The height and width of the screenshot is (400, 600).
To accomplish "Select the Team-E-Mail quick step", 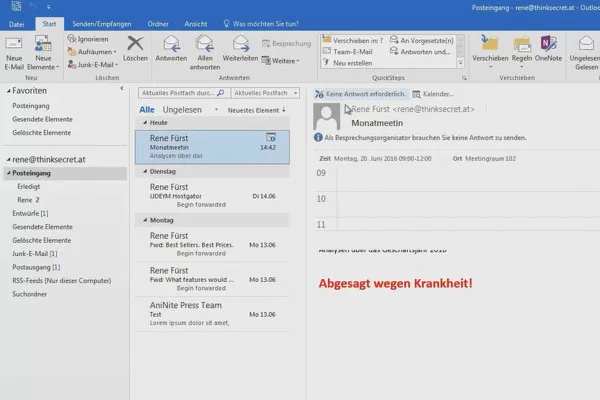I will (348, 52).
